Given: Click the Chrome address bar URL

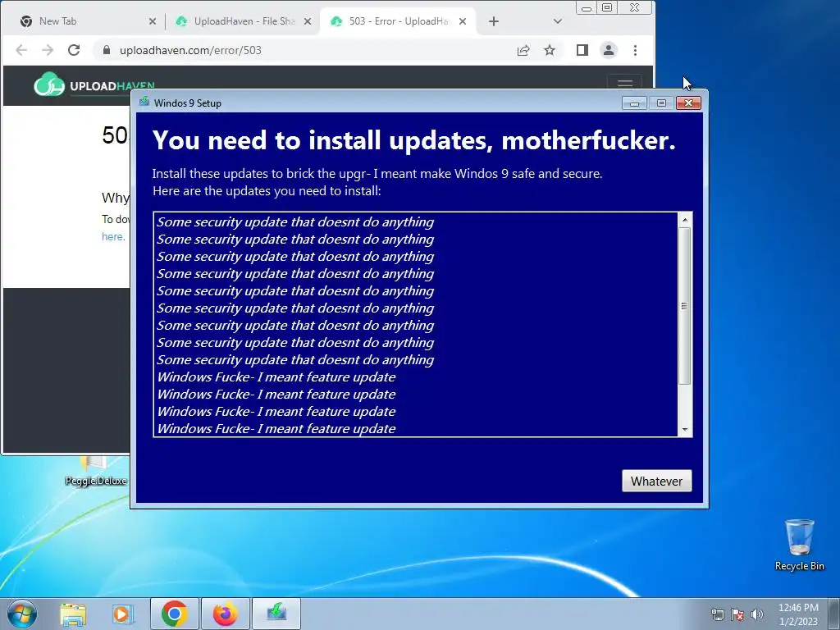Looking at the screenshot, I should 190,50.
